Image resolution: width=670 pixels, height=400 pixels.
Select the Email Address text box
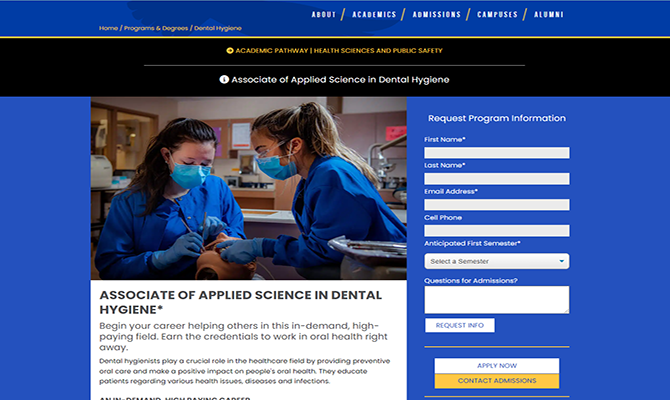(x=496, y=205)
